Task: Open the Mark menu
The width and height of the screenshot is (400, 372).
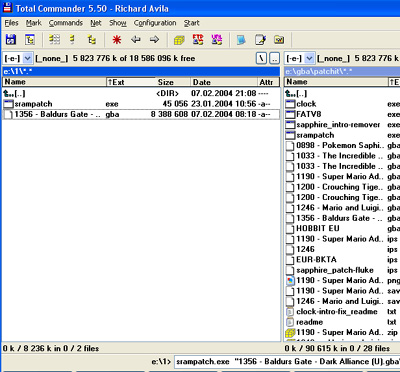Action: tap(34, 23)
